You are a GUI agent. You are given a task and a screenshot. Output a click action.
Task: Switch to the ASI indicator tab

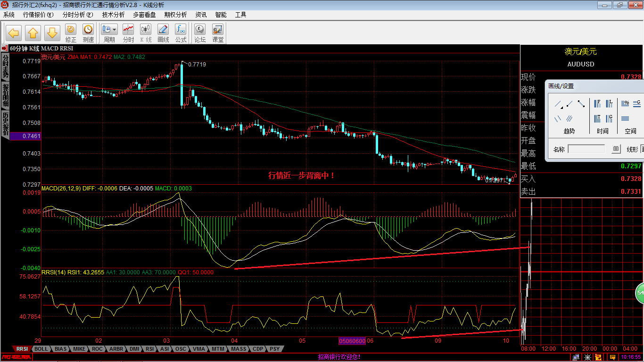click(x=165, y=349)
